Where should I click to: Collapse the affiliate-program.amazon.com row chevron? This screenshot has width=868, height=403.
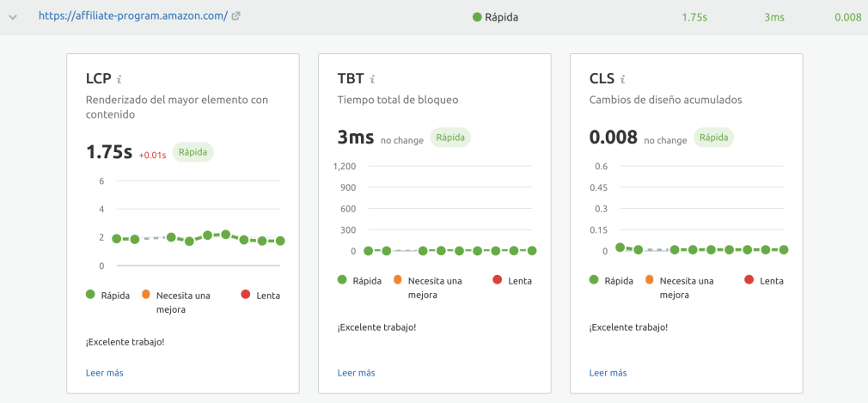(13, 17)
